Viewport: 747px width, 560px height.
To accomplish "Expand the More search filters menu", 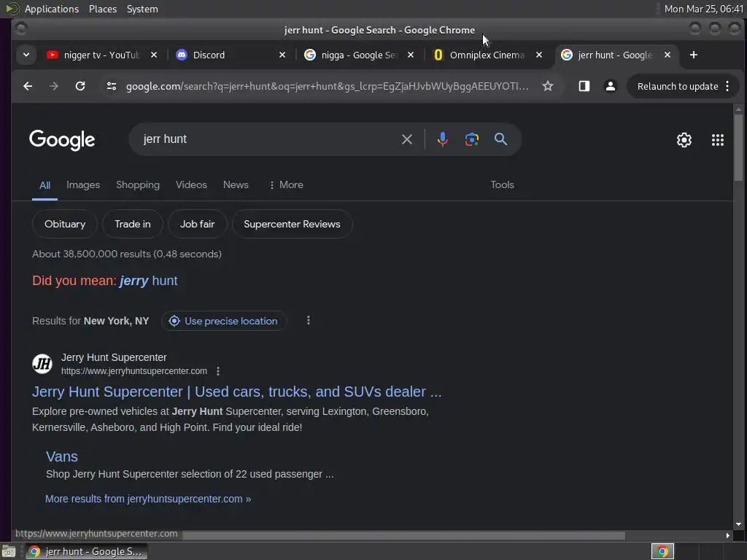I will (286, 184).
